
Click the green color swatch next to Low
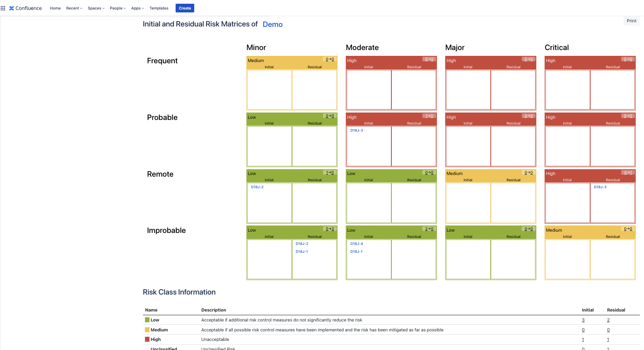(x=147, y=320)
